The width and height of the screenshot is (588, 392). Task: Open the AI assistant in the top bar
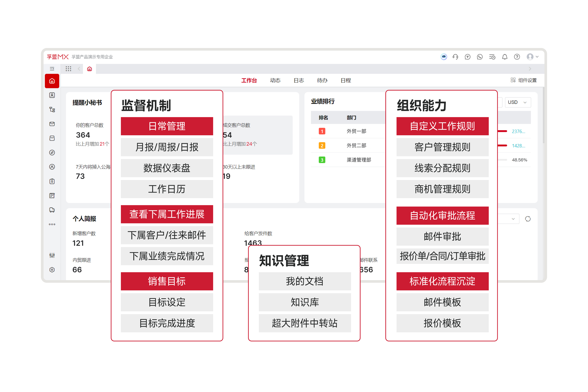[x=444, y=57]
